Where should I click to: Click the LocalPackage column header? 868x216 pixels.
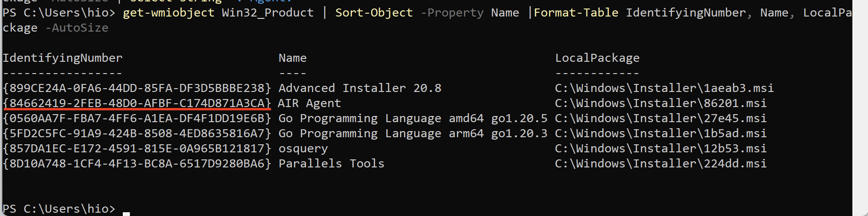597,58
